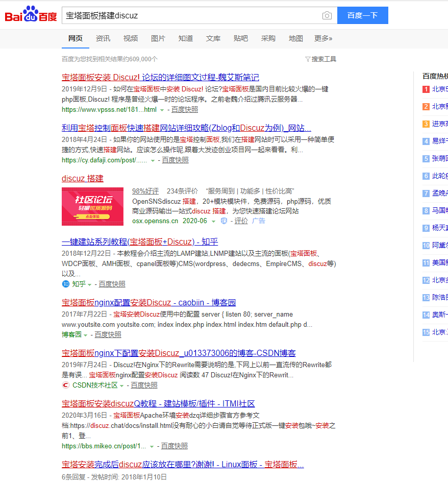Open camera image search icon
Viewport: 448px width, 481px height.
327,15
